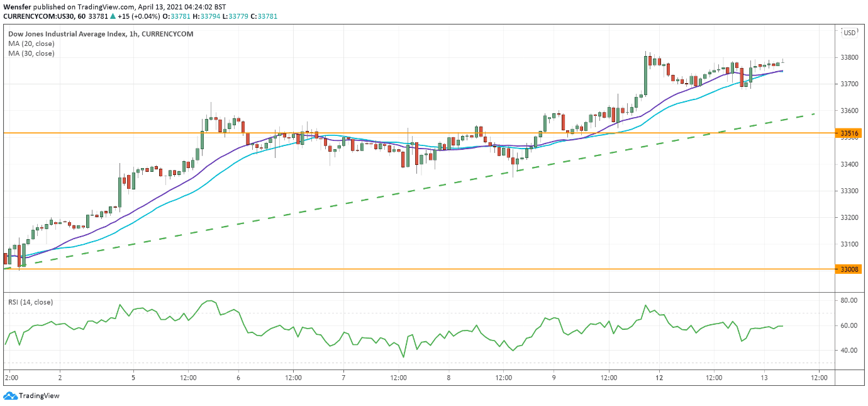Select the orange 33516 price label
This screenshot has width=868, height=406.
pos(849,133)
